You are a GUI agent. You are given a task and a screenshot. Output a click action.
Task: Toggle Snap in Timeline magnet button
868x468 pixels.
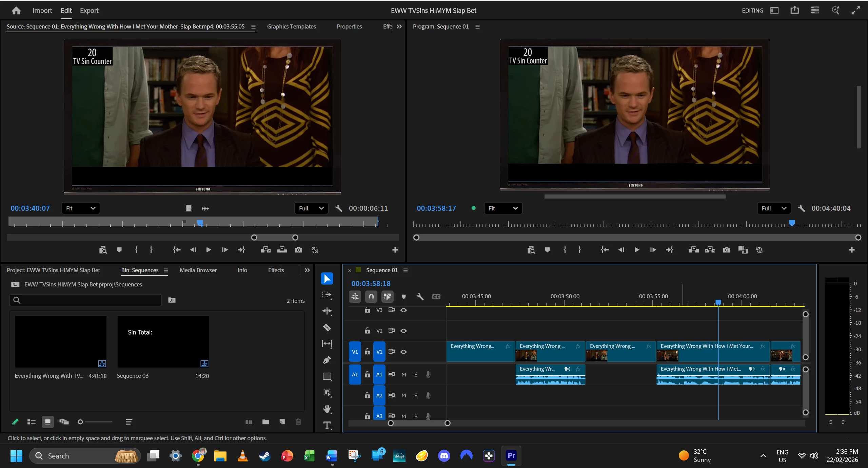(371, 297)
